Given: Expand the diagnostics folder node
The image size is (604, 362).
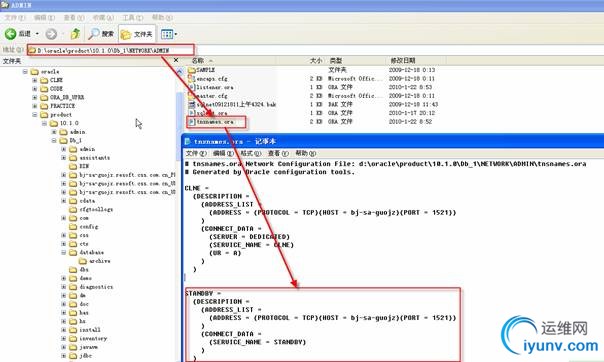Looking at the screenshot, I should coord(64,287).
